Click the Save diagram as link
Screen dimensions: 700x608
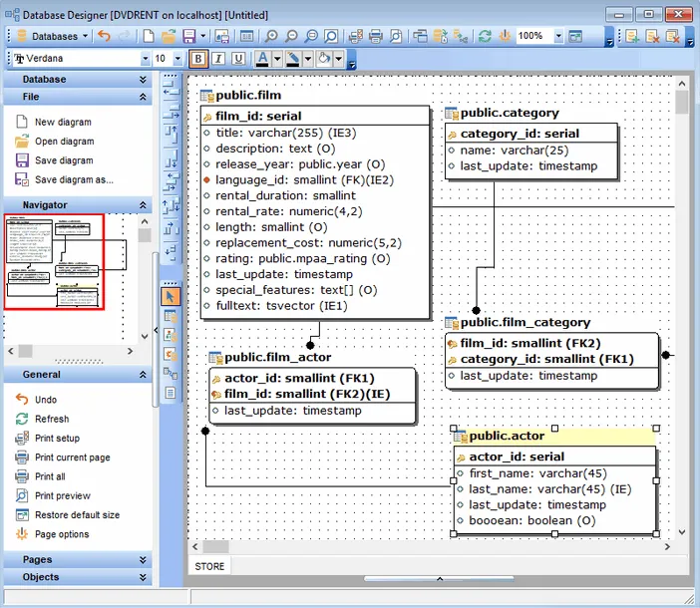(x=74, y=179)
